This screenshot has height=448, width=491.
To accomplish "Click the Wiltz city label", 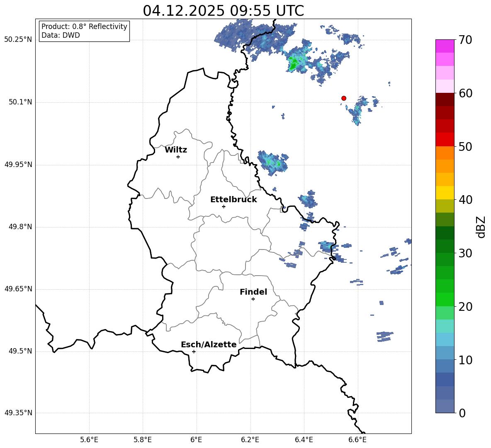I will click(x=176, y=150).
